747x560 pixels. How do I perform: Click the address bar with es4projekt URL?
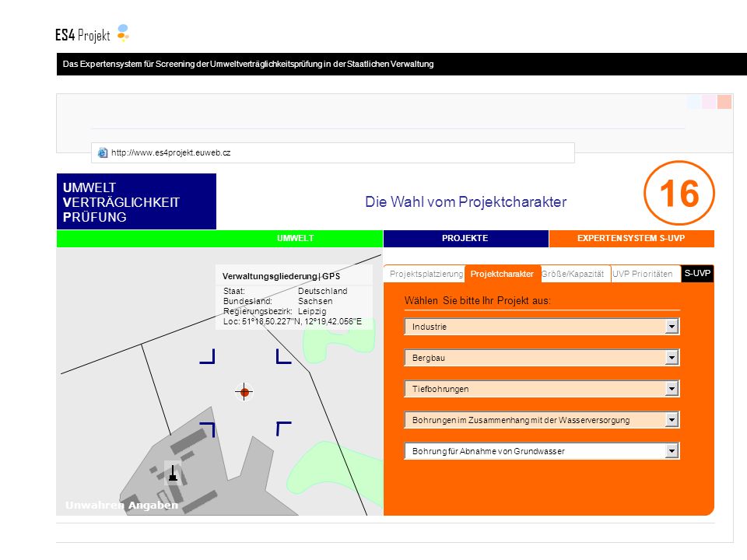(x=332, y=153)
